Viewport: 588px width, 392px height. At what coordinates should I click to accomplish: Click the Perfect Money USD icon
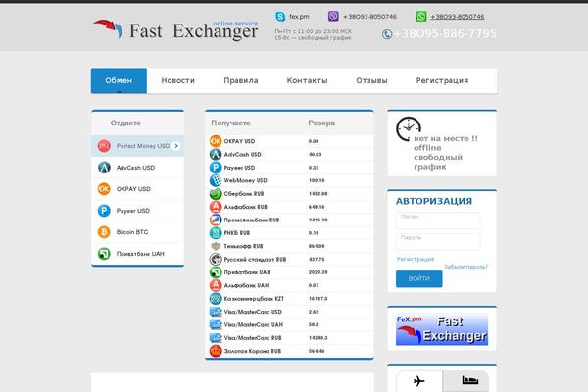pyautogui.click(x=104, y=146)
